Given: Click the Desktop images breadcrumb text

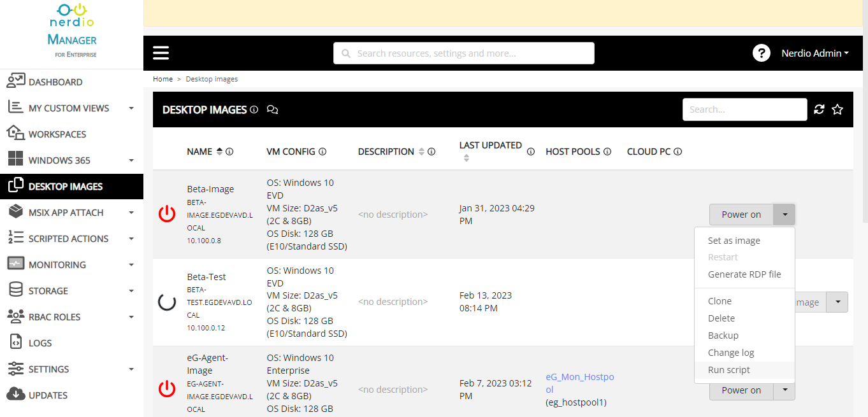Looking at the screenshot, I should tap(212, 79).
